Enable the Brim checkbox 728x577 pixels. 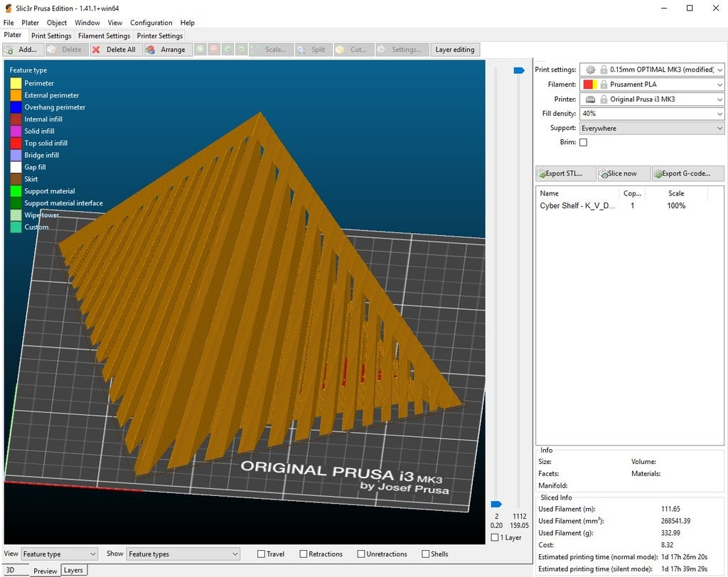pos(583,143)
